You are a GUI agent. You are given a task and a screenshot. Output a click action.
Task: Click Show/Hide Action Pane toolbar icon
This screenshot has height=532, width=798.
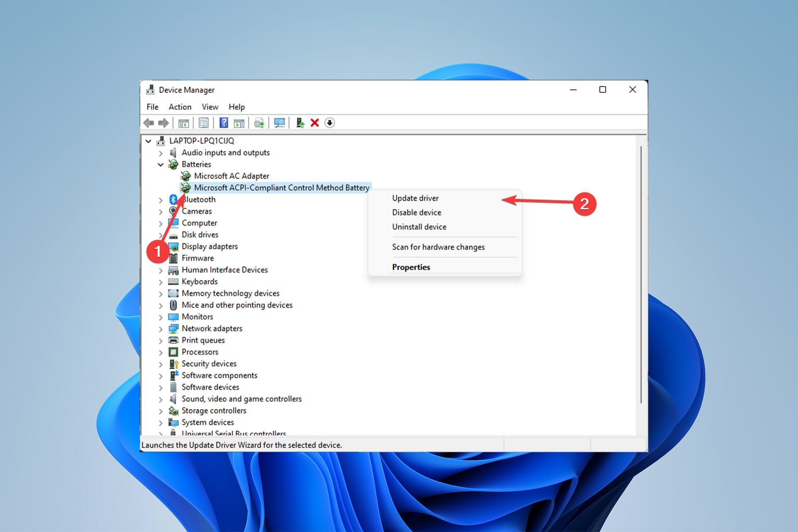(x=239, y=123)
